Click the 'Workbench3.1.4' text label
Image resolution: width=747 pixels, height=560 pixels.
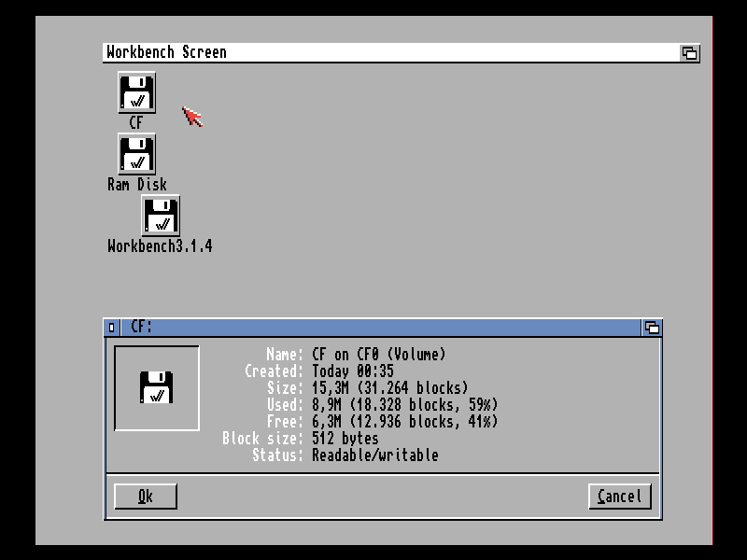click(160, 246)
